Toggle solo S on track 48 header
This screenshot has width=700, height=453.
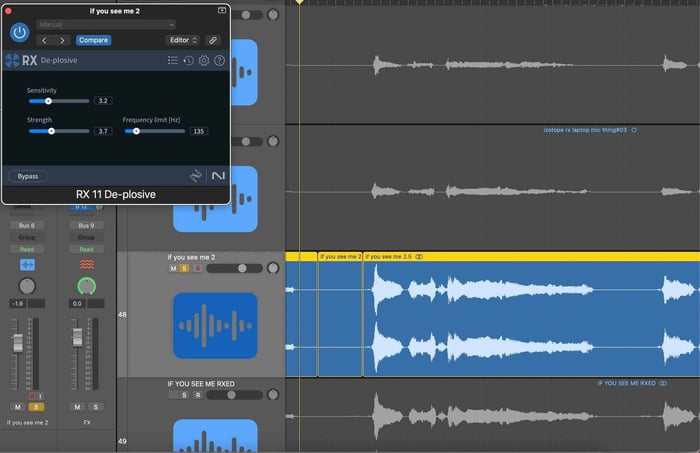pos(184,268)
